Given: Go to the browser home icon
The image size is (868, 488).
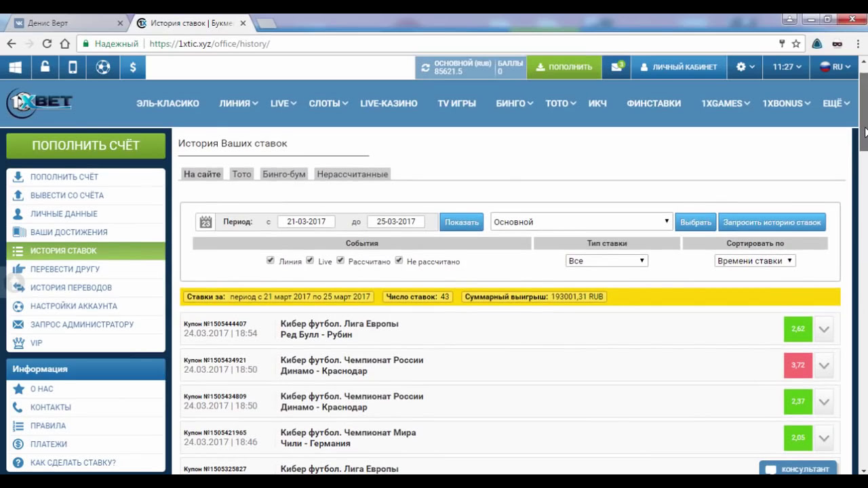Looking at the screenshot, I should pyautogui.click(x=64, y=43).
